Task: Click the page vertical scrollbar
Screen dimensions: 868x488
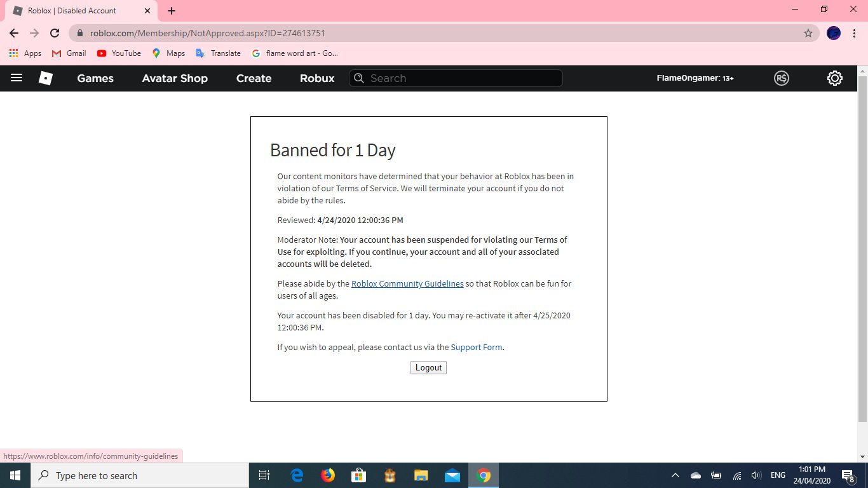Action: (x=862, y=248)
